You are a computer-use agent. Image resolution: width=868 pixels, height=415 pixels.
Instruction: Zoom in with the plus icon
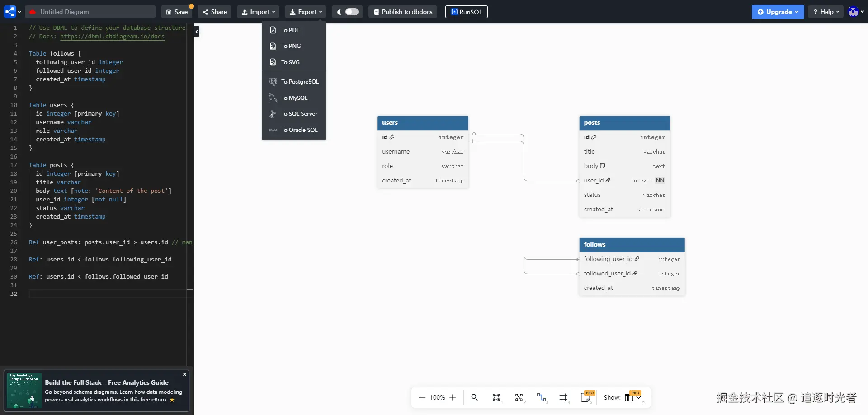point(453,397)
